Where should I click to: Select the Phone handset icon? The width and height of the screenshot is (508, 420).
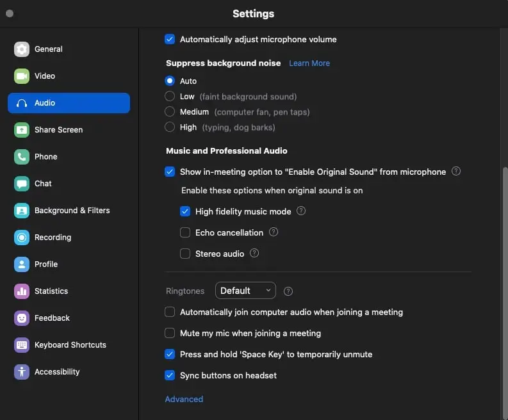pyautogui.click(x=22, y=157)
